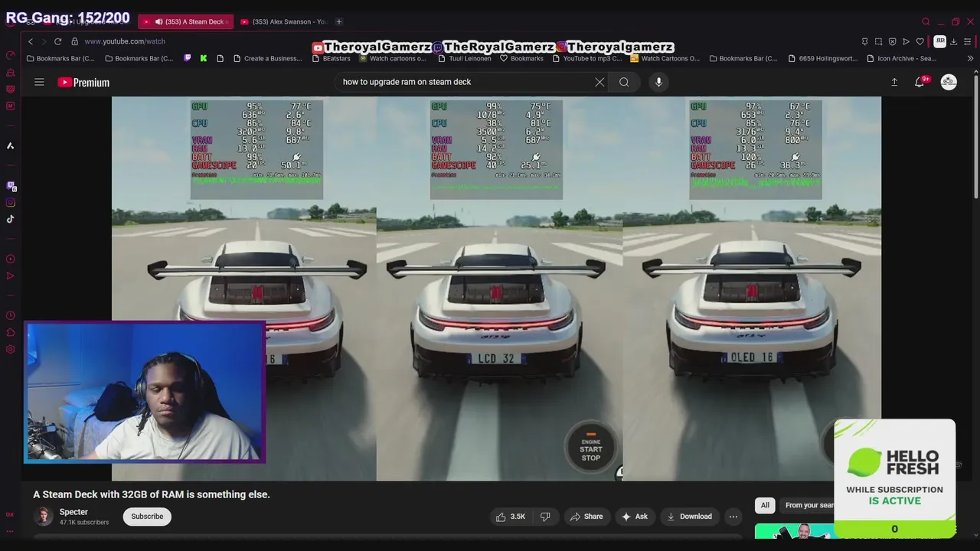The width and height of the screenshot is (980, 551).
Task: Open the browser downloads icon
Action: tap(953, 41)
